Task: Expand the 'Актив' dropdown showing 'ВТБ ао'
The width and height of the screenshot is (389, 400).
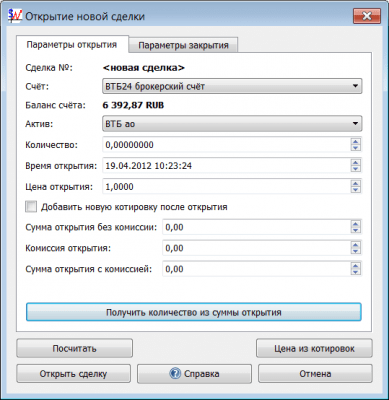Action: coord(232,124)
